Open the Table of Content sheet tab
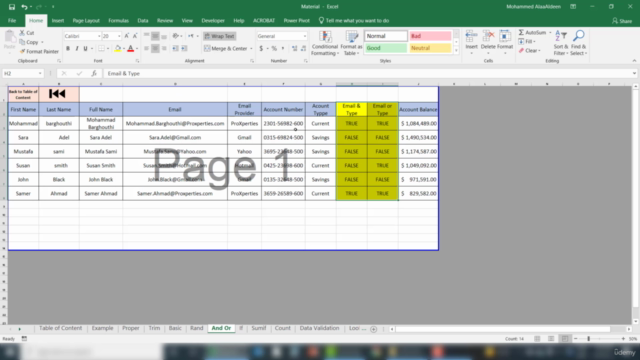Screen dimensions: 640x360 tap(60, 328)
